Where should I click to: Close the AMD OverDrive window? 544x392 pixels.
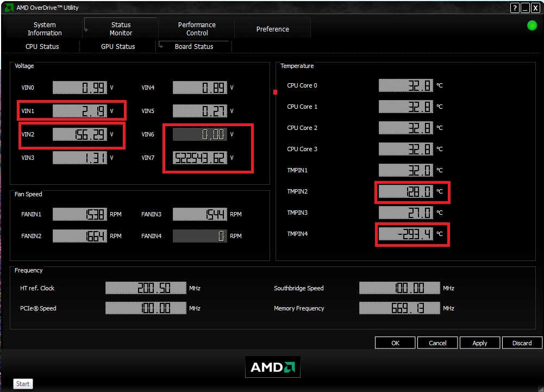[535, 8]
